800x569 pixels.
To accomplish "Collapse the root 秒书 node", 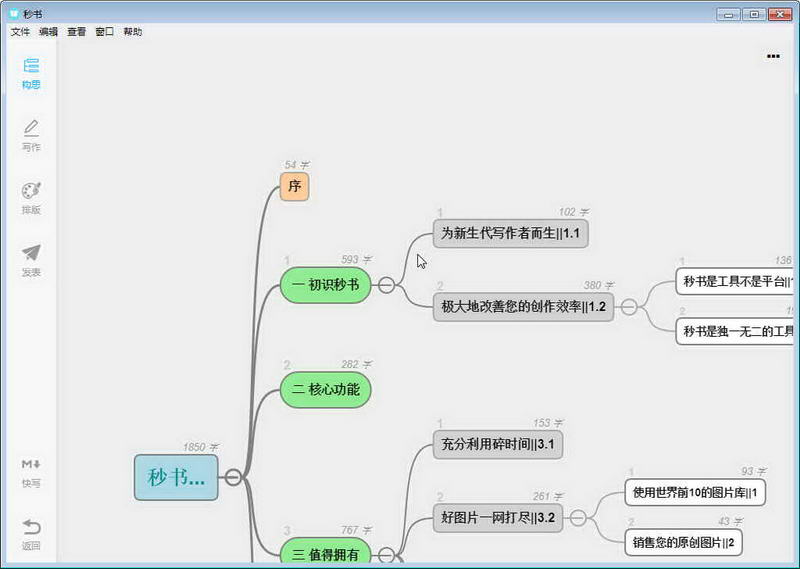I will point(233,477).
